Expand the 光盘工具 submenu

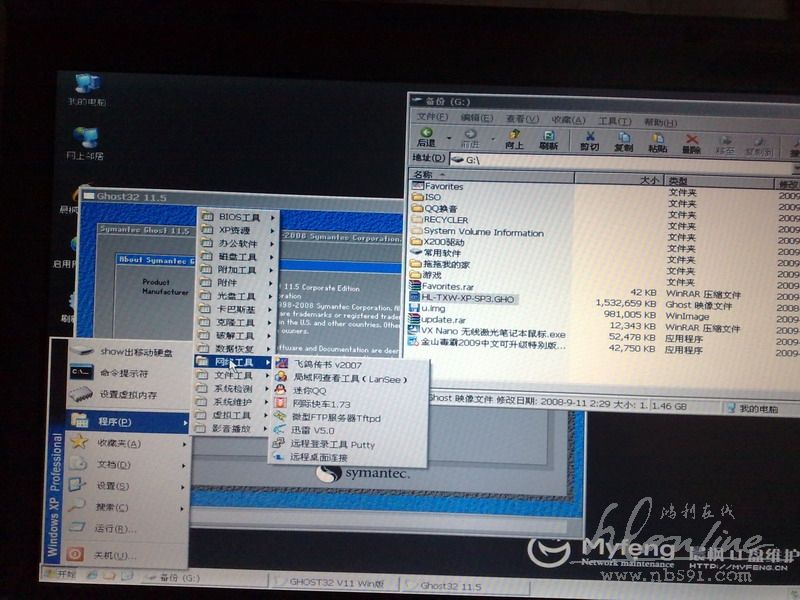tap(237, 296)
